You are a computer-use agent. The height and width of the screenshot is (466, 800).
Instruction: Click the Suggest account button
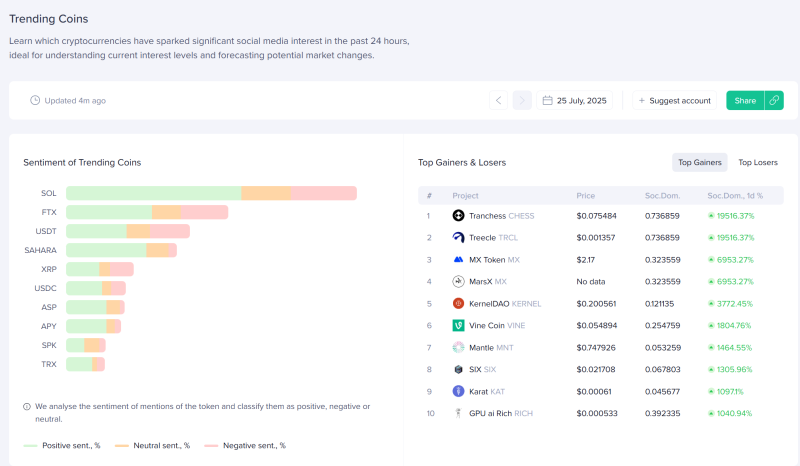[x=674, y=101]
